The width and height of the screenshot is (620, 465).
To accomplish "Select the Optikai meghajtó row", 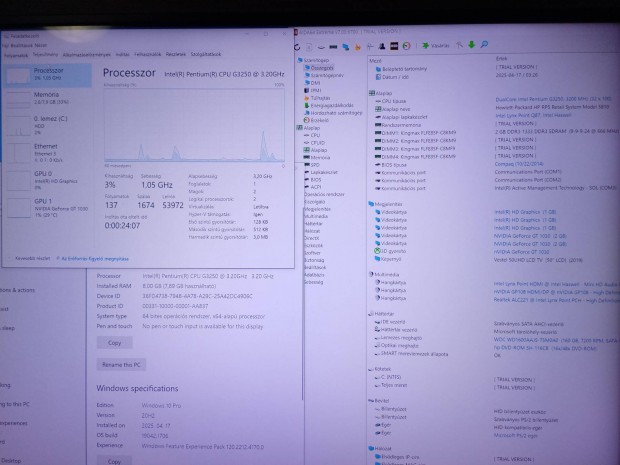I will click(397, 346).
